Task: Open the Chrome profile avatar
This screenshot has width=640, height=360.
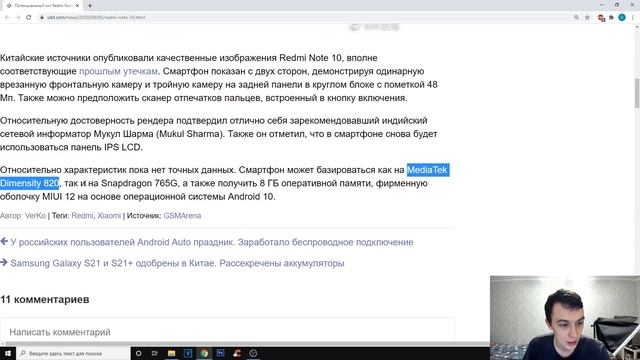Action: click(622, 17)
